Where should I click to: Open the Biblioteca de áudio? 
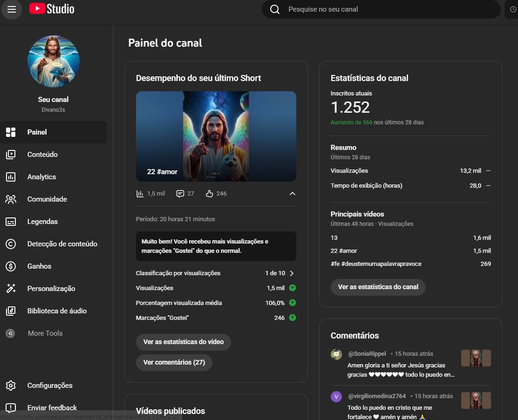(57, 311)
